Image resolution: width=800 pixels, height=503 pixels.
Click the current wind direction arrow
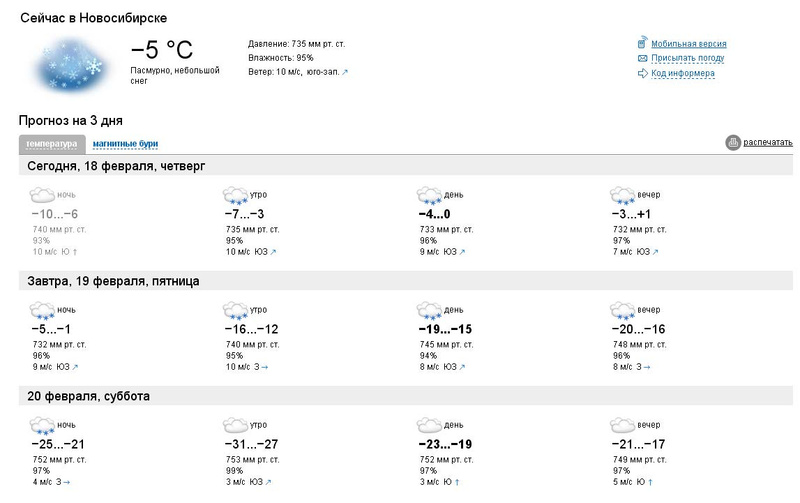coord(345,73)
